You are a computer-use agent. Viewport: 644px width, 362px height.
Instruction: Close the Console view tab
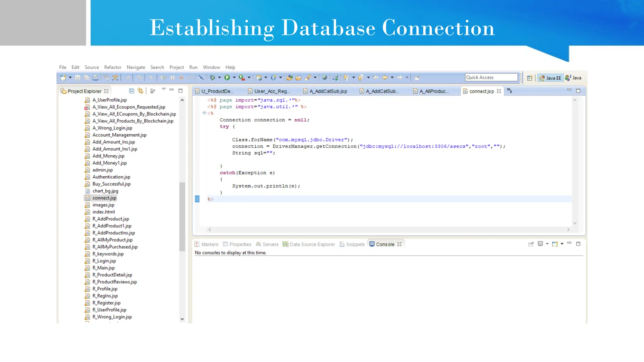click(x=399, y=244)
